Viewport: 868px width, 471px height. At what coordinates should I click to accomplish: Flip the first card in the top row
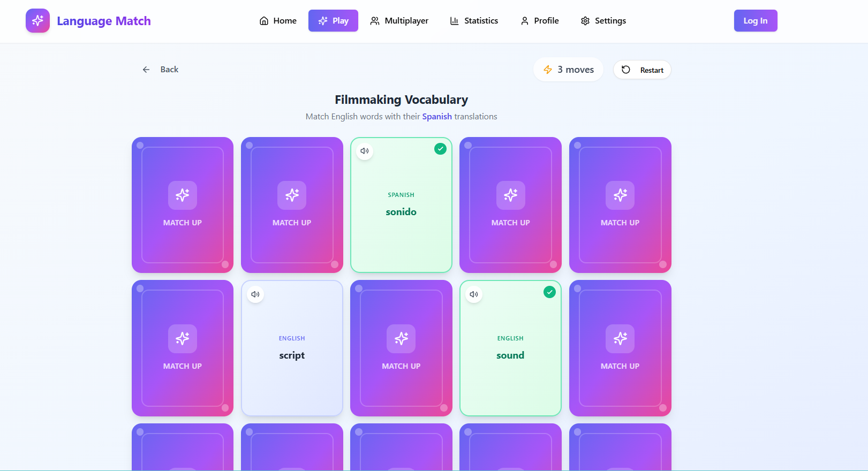[x=183, y=205]
